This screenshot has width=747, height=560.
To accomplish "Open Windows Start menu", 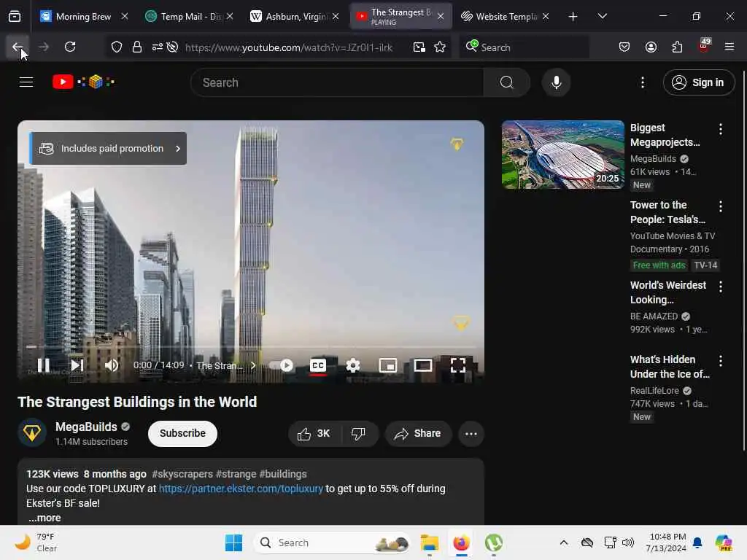I will pyautogui.click(x=233, y=542).
